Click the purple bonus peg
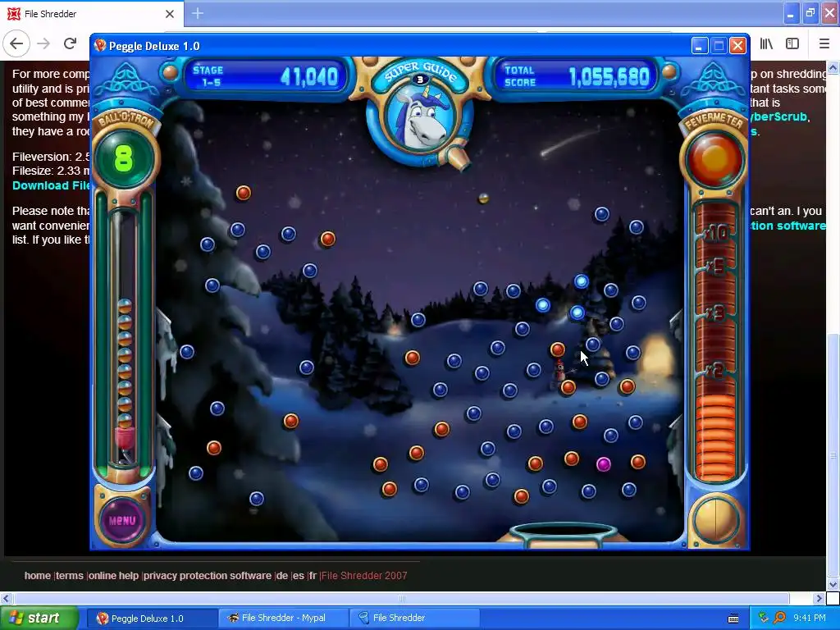The height and width of the screenshot is (630, 840). (604, 464)
